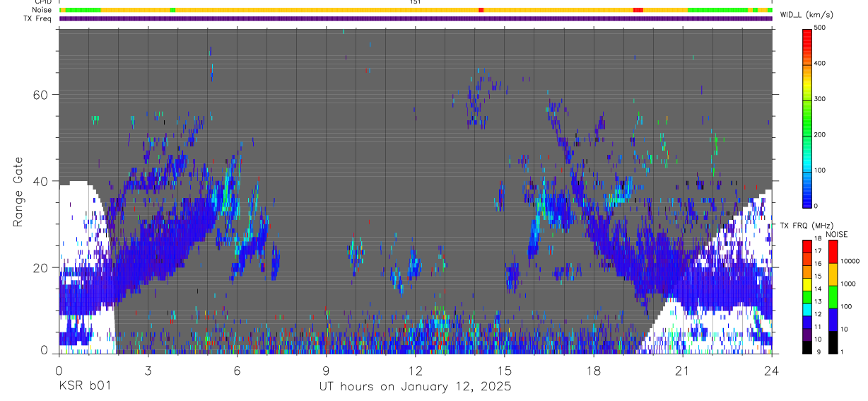Click the '3' tick on the UT hours axis
The width and height of the screenshot is (868, 401).
point(148,370)
